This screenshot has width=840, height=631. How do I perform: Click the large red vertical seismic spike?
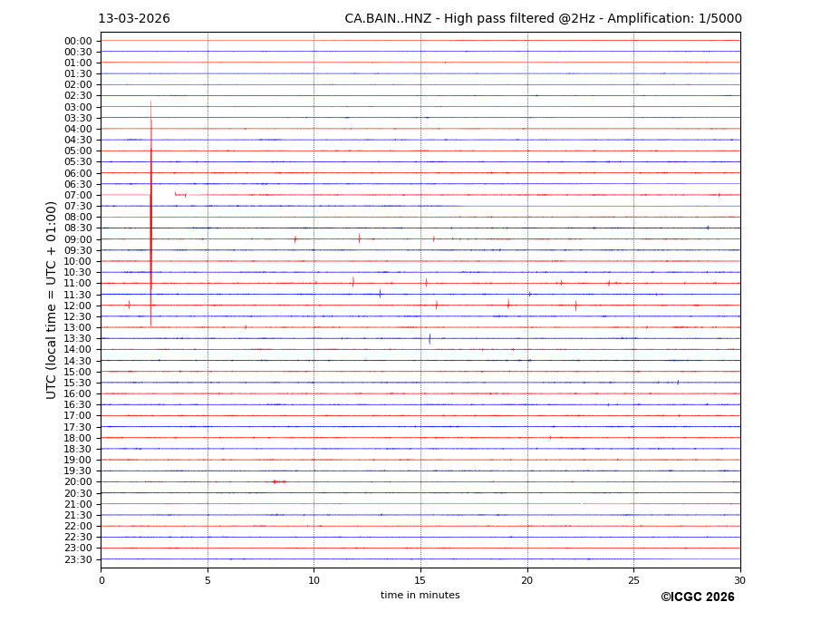(x=150, y=218)
